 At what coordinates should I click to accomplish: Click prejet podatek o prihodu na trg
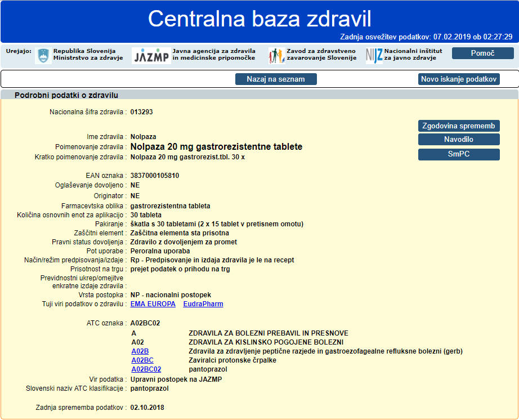tap(180, 269)
